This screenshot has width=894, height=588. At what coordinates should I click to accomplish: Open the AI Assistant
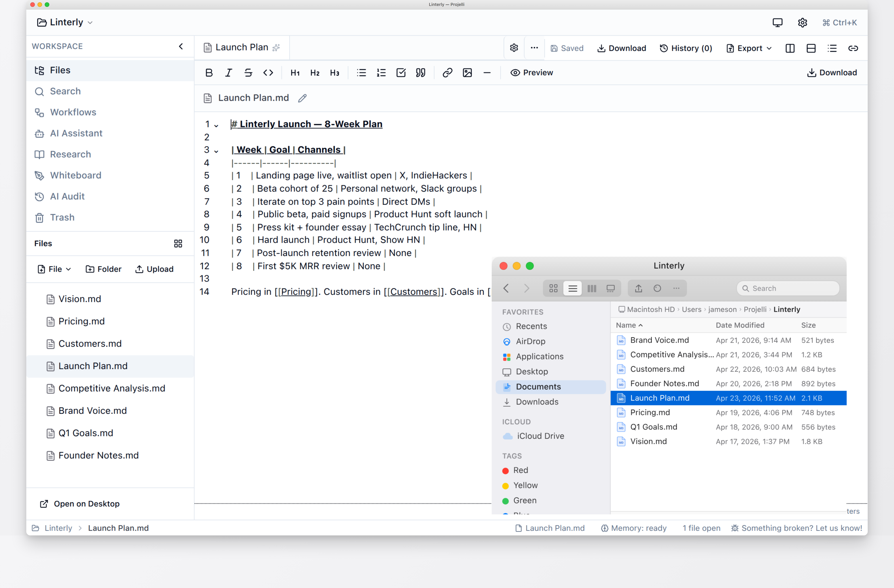76,133
